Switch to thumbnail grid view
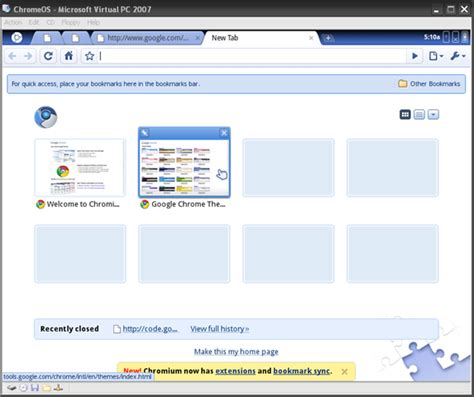Image resolution: width=474 pixels, height=397 pixels. (x=405, y=115)
